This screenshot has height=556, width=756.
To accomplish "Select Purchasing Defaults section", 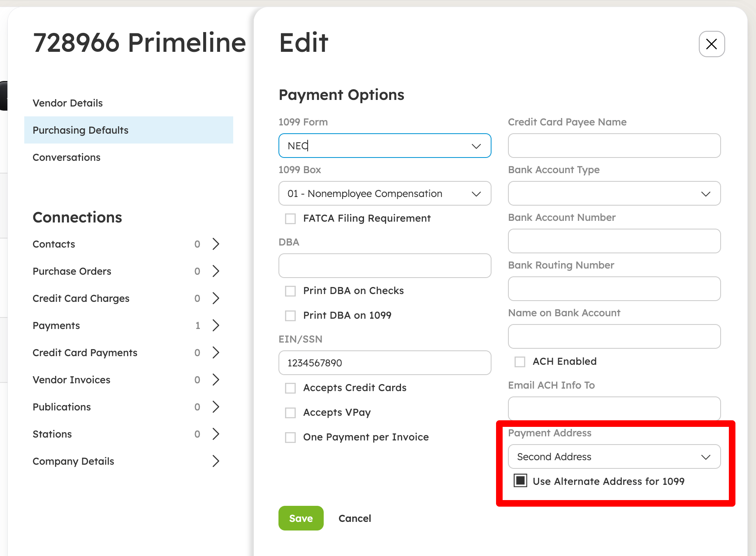I will pyautogui.click(x=129, y=130).
